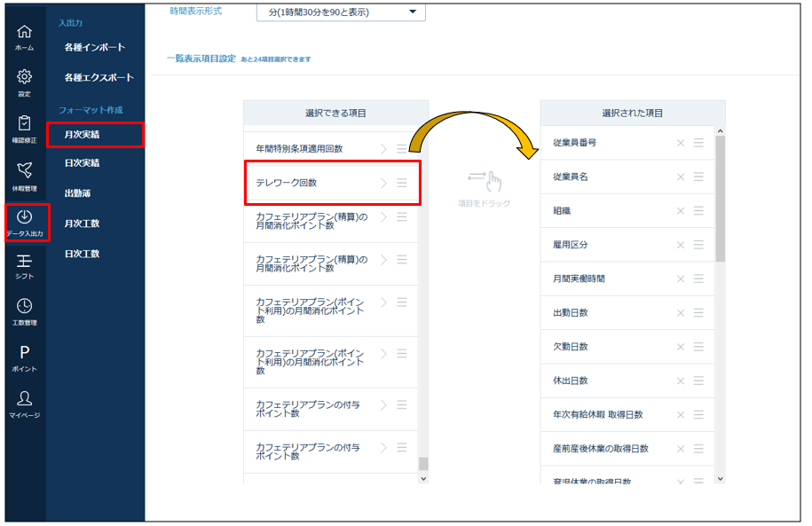Click the 産前産後休業の取得日数 item text
The width and height of the screenshot is (812, 526).
click(x=600, y=448)
